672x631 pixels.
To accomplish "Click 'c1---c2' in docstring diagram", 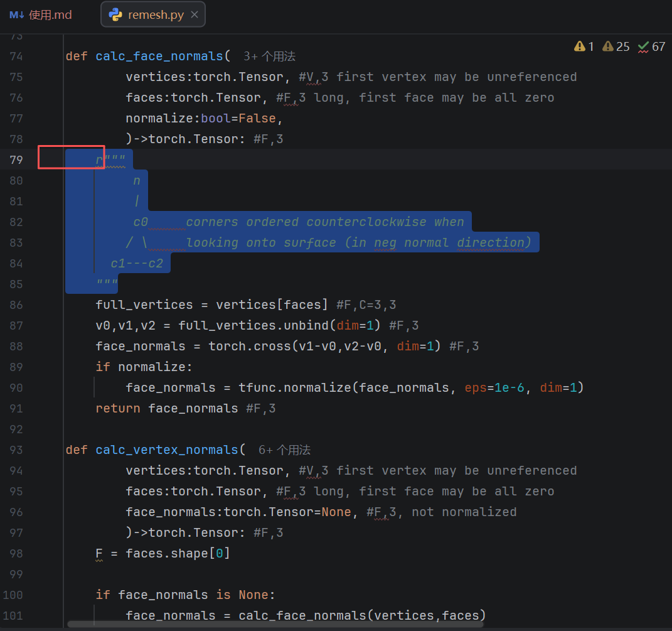I will click(x=137, y=263).
